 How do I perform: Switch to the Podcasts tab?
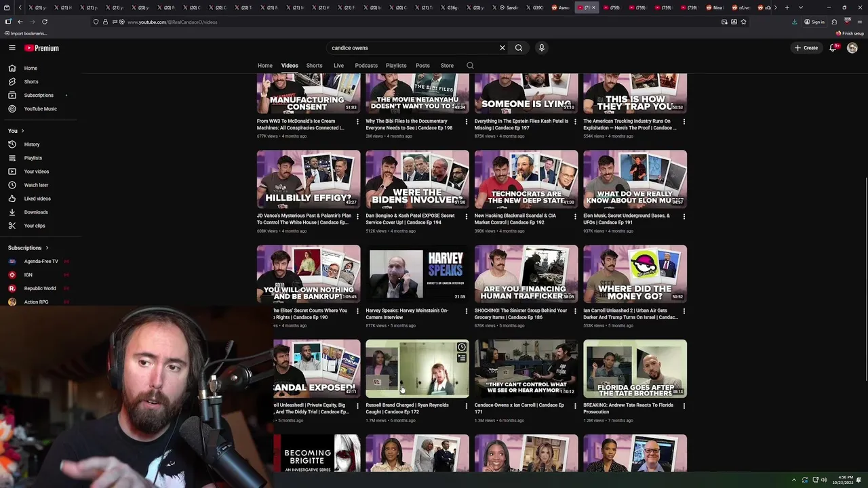point(366,66)
